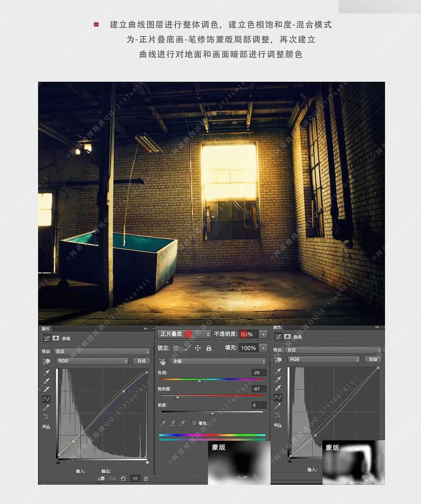Select the mask icon in right Properties panel
The height and width of the screenshot is (504, 421).
tap(288, 336)
